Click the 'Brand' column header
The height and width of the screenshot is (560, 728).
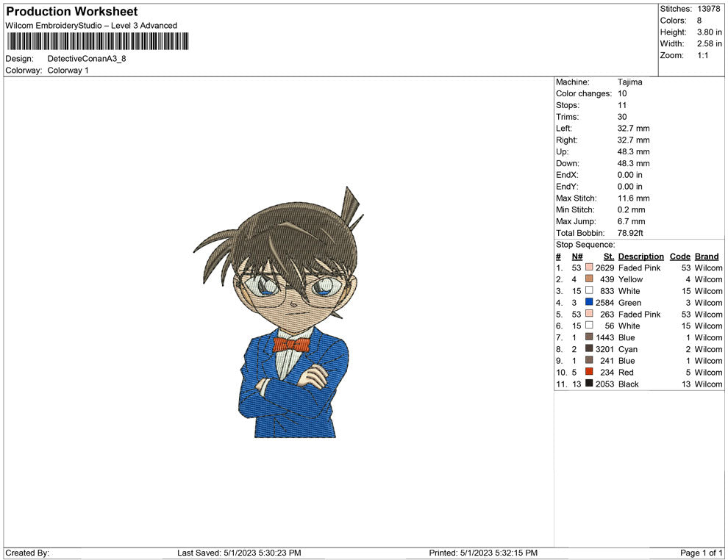(707, 256)
